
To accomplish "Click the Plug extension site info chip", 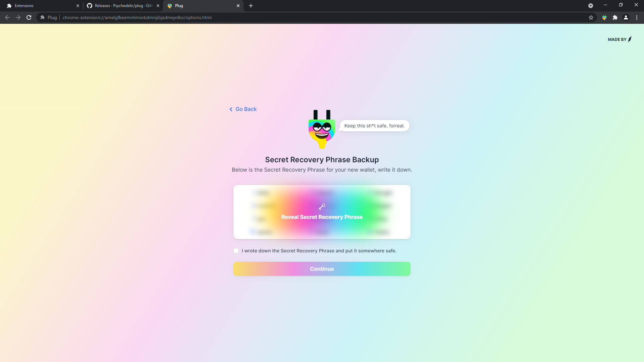I will click(49, 17).
